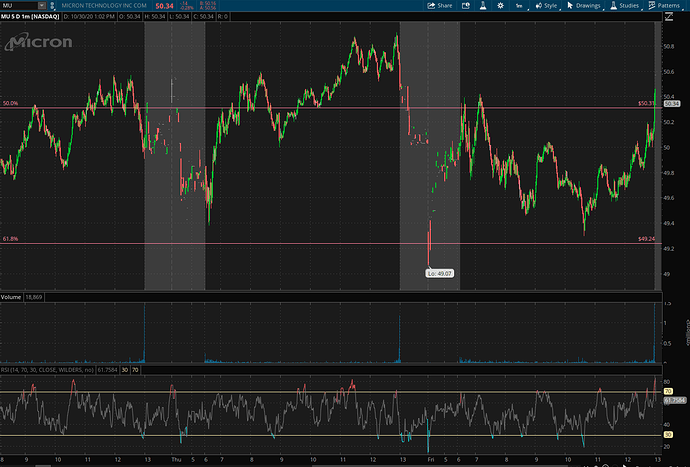690x467 pixels.
Task: Click the Lo: 49.07 price bubble
Action: [x=441, y=272]
